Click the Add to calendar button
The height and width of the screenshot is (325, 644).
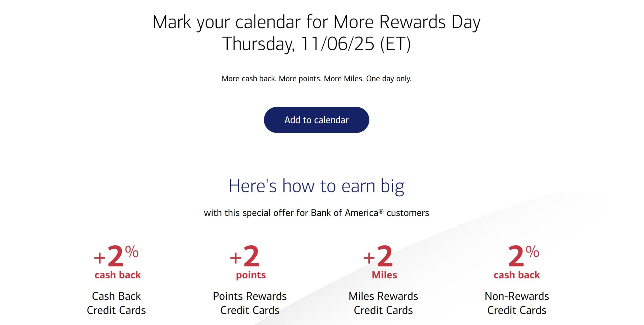316,120
